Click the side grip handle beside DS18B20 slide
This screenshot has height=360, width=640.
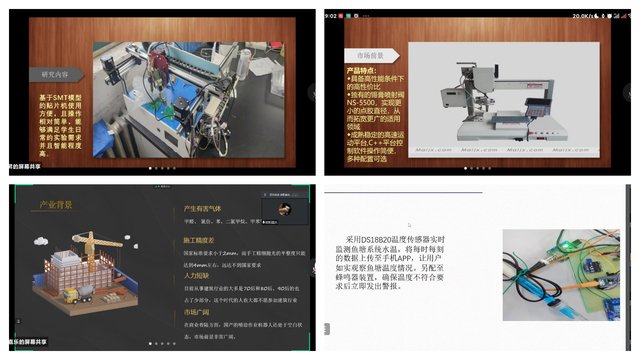coord(327,329)
